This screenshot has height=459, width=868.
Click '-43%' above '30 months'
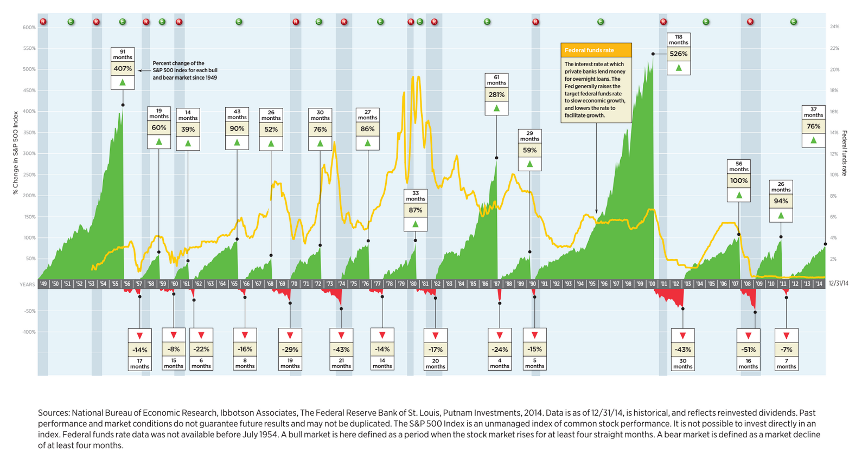coord(682,350)
